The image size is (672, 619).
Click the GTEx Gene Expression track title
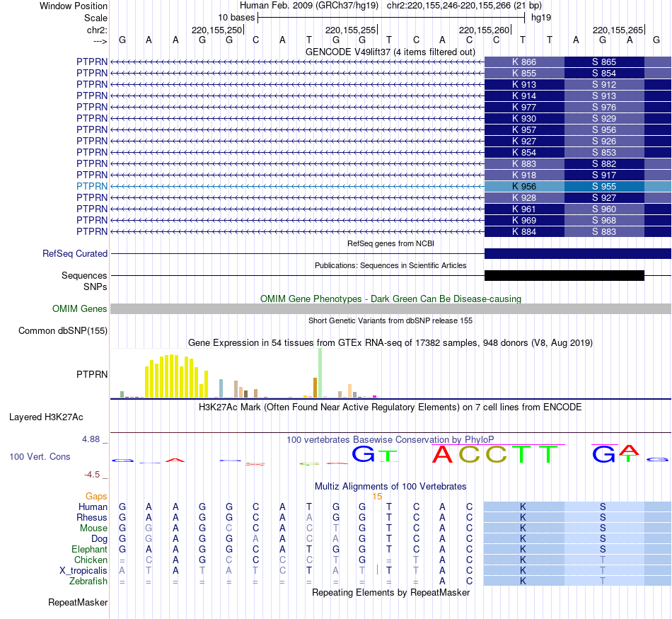click(x=390, y=343)
